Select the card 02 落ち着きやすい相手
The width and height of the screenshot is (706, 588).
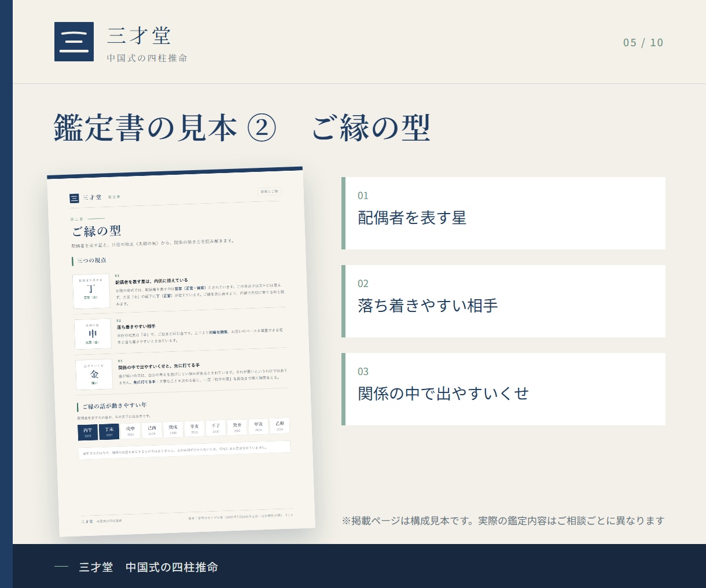click(x=503, y=301)
